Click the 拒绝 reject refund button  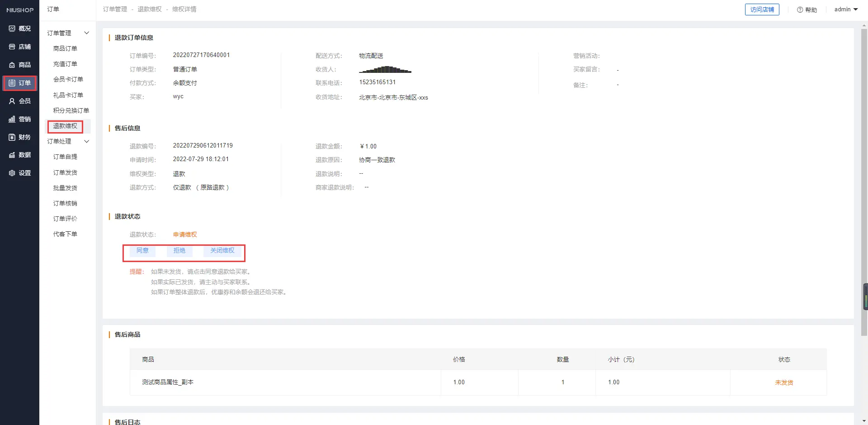(x=179, y=251)
